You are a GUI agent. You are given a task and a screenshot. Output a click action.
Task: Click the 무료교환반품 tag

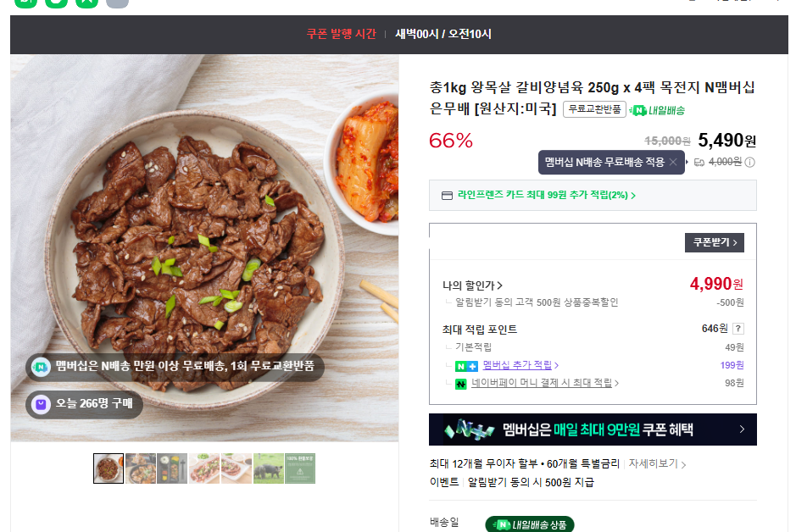pos(594,109)
